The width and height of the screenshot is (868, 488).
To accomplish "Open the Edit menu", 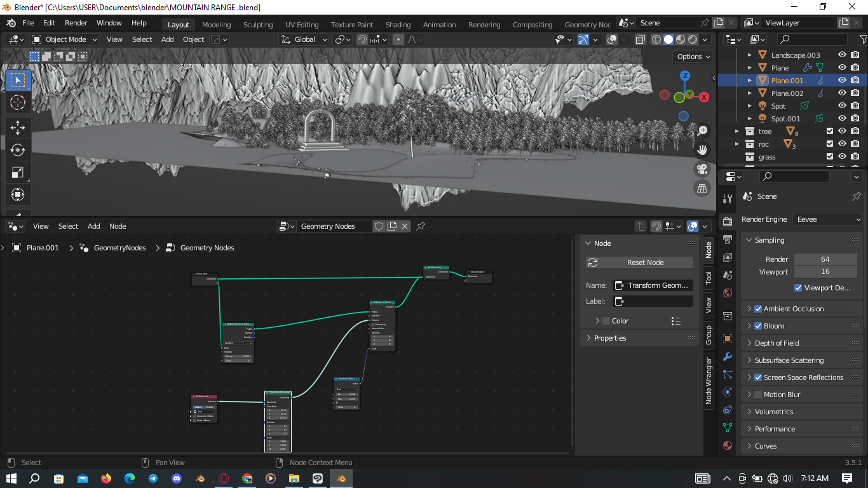I will click(x=49, y=23).
